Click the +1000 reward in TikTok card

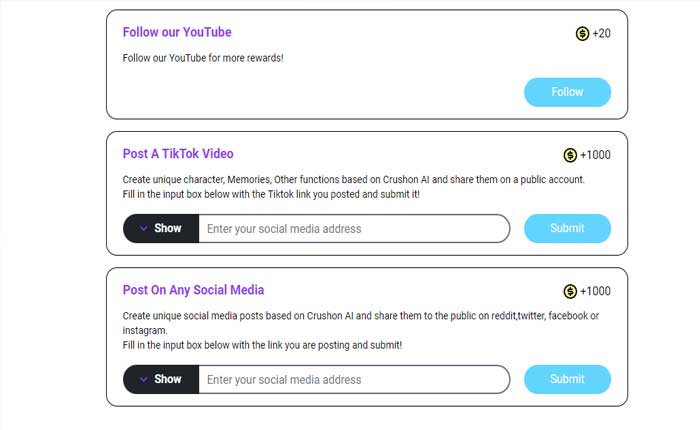point(595,155)
